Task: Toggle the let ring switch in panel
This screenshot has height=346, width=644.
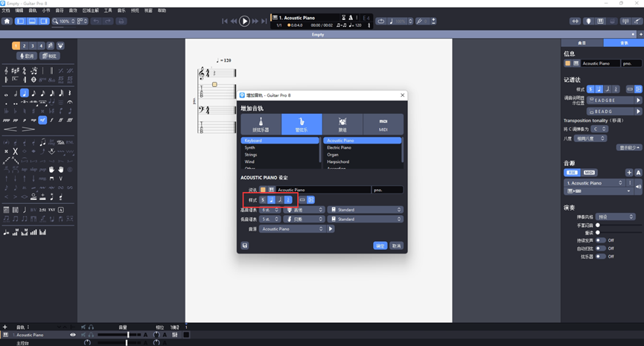Action: [600, 240]
